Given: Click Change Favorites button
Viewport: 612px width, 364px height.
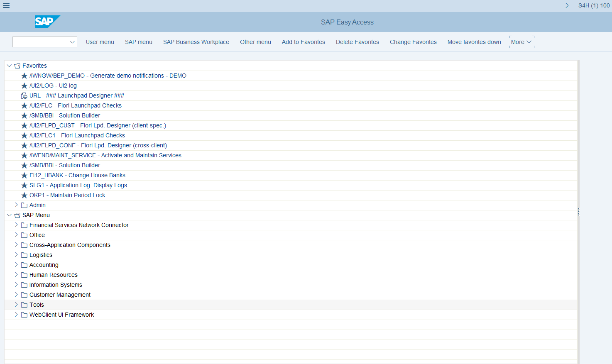Looking at the screenshot, I should pos(413,42).
